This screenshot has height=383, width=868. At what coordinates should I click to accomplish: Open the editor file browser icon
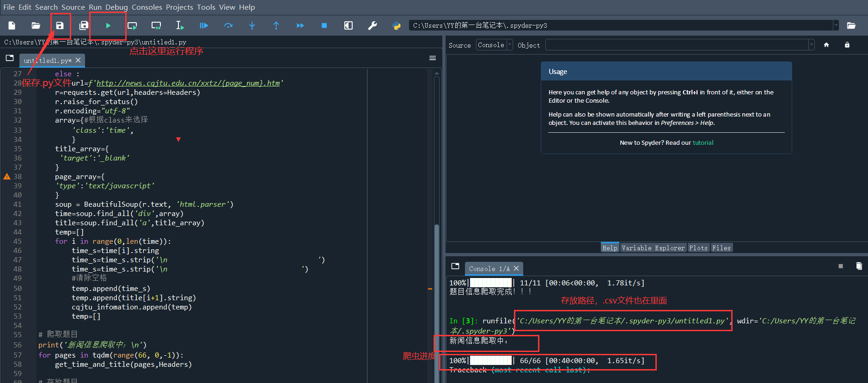10,58
